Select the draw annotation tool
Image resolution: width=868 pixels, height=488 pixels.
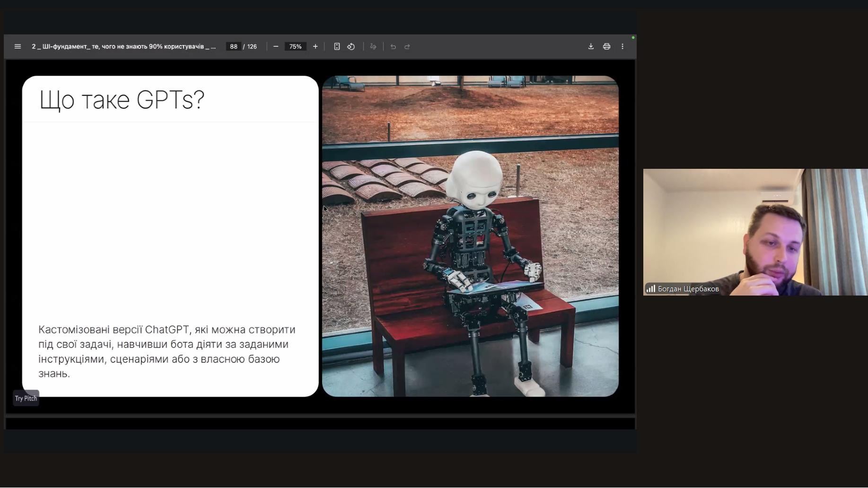(x=373, y=46)
